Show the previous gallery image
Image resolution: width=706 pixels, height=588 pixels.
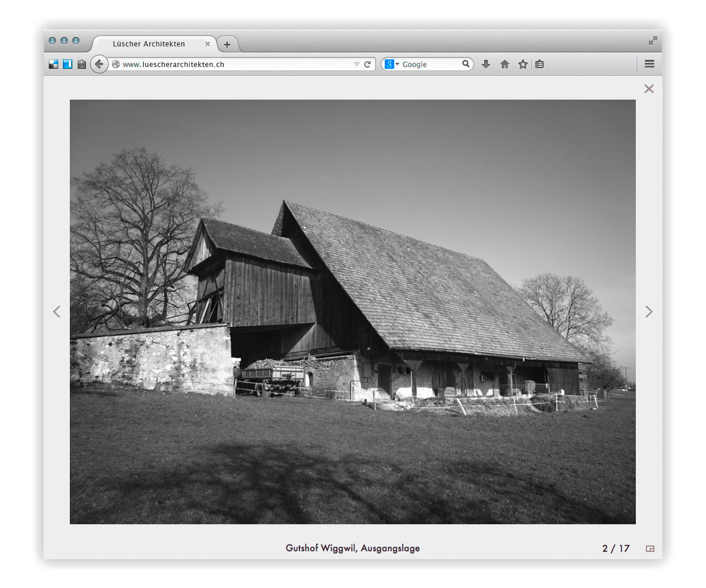click(x=56, y=312)
